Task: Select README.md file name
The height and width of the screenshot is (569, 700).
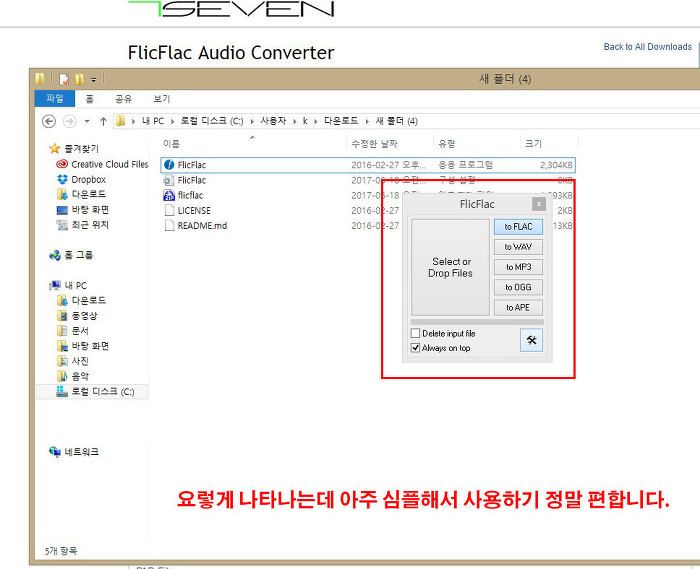Action: [x=202, y=226]
